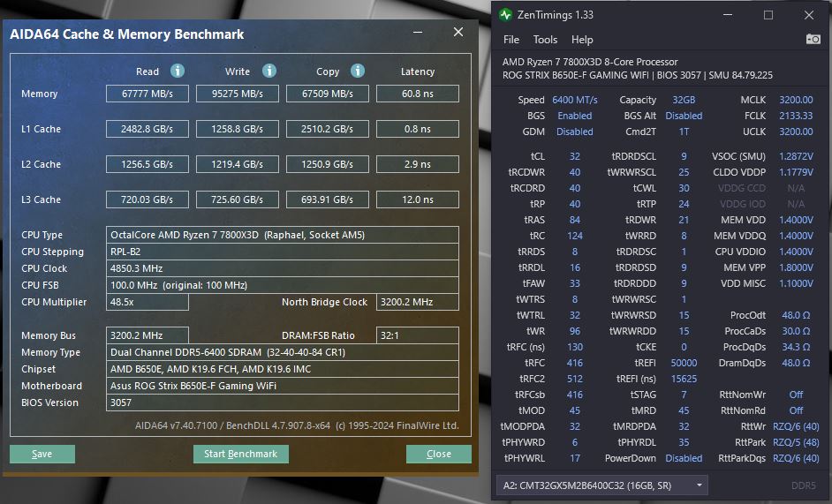The width and height of the screenshot is (832, 504).
Task: Click the Memory Read value 67777 MB/s
Action: pos(147,94)
